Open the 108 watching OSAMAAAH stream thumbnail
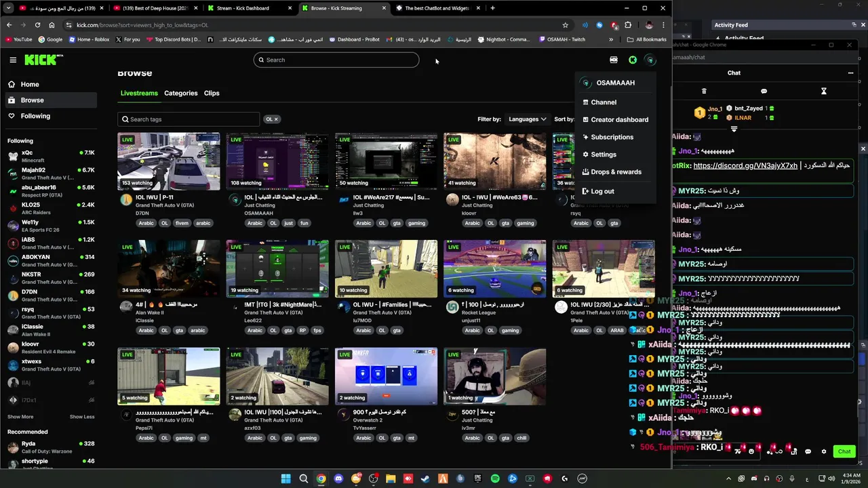The height and width of the screenshot is (488, 868). (277, 161)
